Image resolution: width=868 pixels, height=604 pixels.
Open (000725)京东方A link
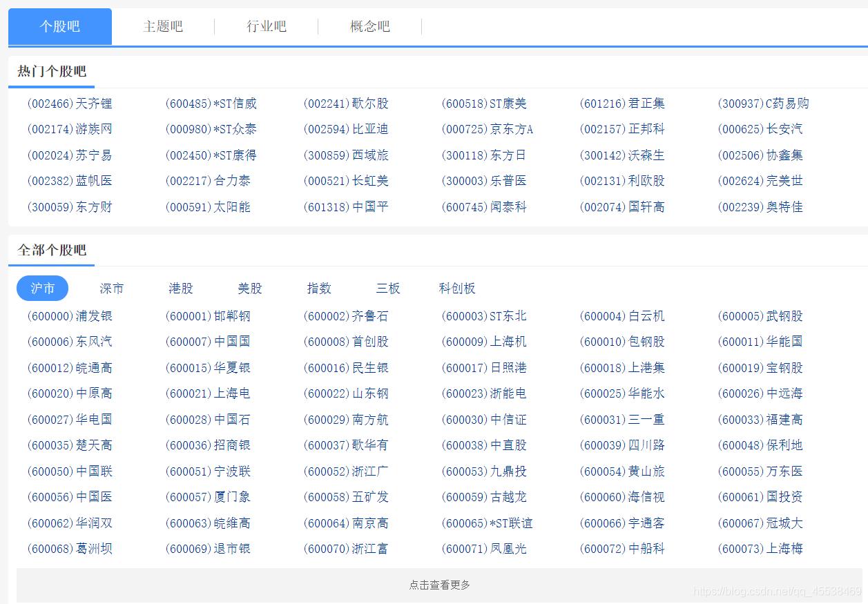(x=488, y=129)
